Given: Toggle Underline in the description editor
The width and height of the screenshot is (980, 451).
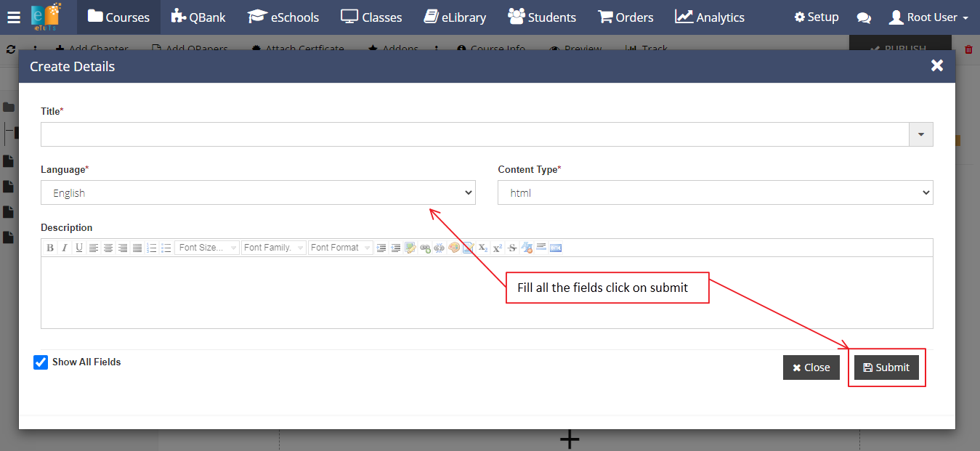Looking at the screenshot, I should click(79, 248).
